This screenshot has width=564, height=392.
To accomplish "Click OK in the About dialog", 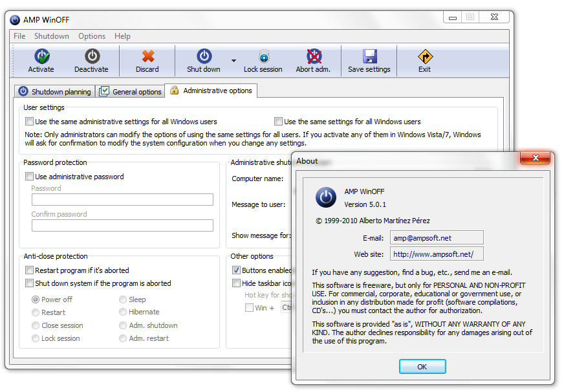I will [x=422, y=367].
